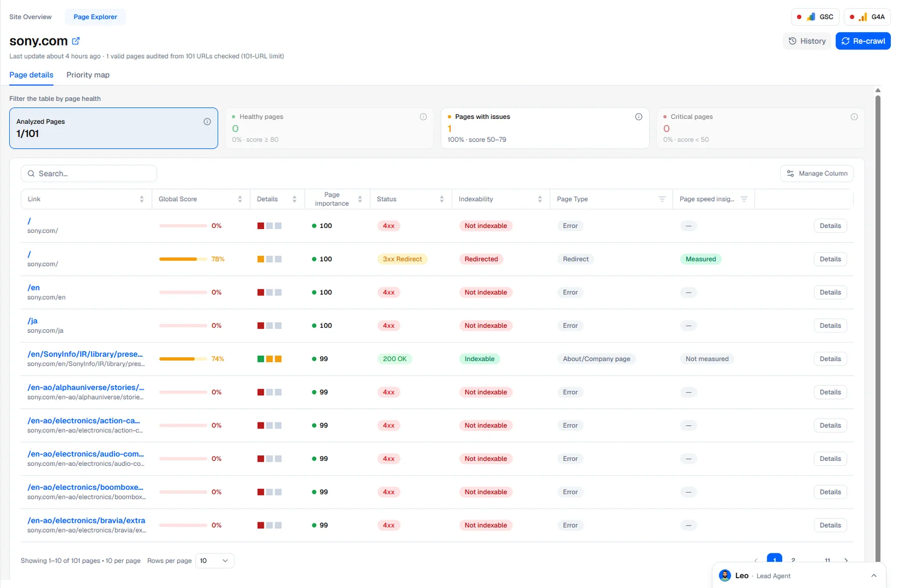The height and width of the screenshot is (588, 899).
Task: Show info icon for Analyzed Pages card
Action: click(207, 122)
